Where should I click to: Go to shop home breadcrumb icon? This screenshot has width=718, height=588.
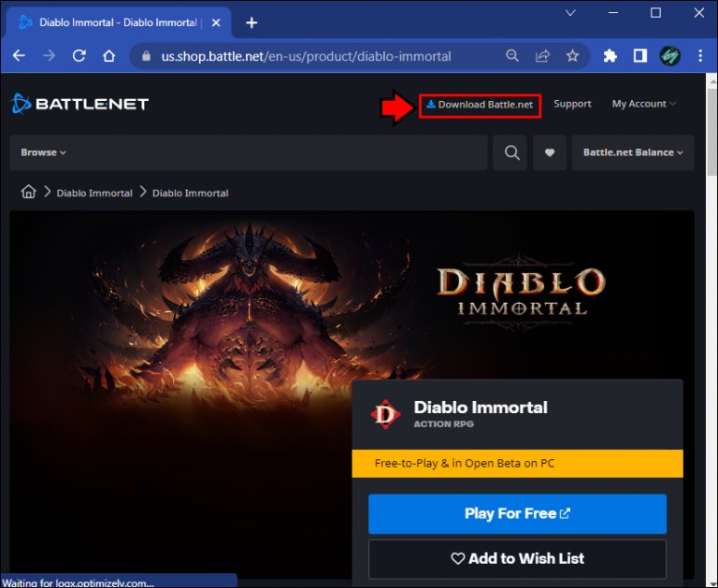(x=28, y=192)
